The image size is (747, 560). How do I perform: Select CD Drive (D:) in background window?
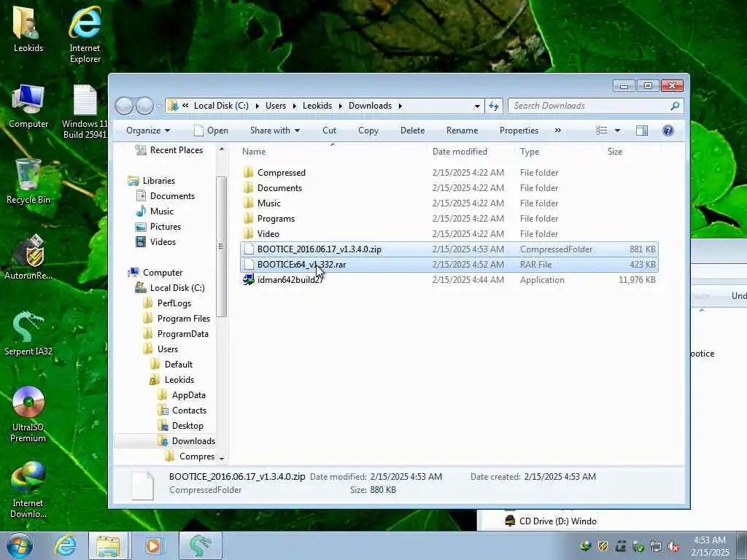coord(550,521)
